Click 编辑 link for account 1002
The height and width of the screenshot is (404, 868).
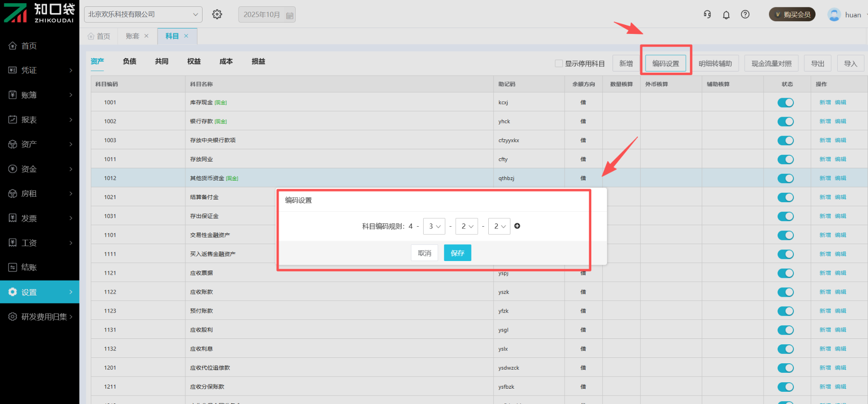[840, 121]
